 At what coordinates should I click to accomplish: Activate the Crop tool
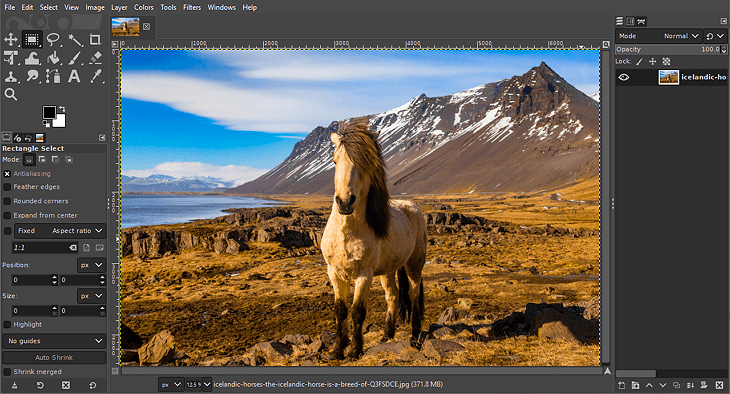tap(95, 40)
